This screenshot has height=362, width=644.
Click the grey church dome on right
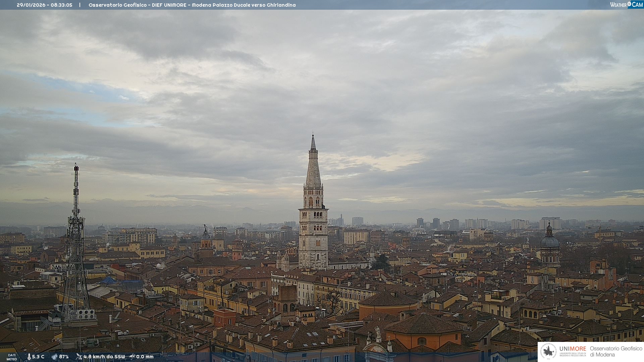coord(549,241)
